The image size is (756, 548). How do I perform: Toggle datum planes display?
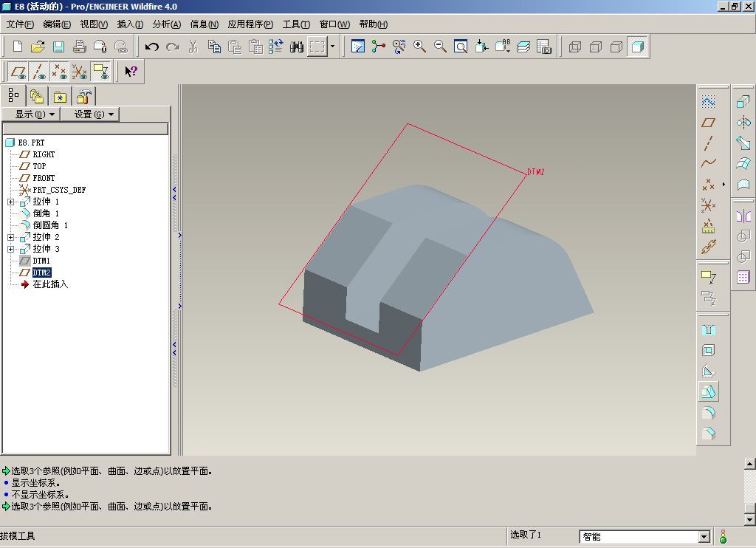18,72
